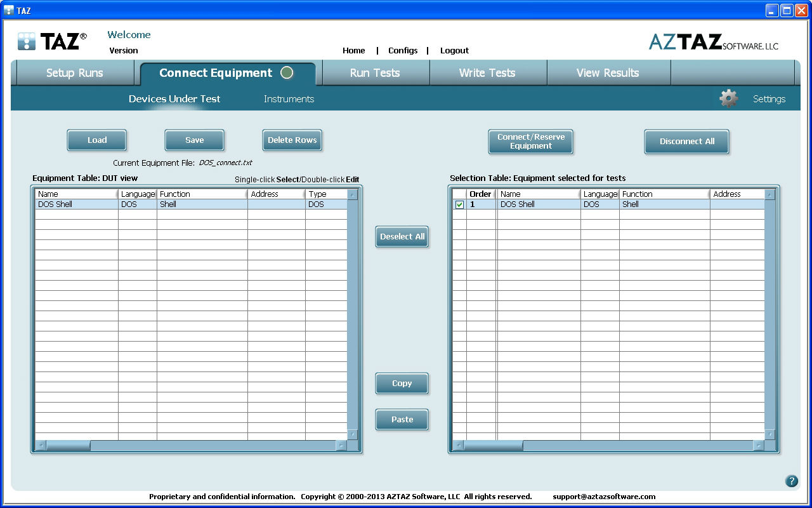Open the Configs link
Image resolution: width=812 pixels, height=508 pixels.
(x=403, y=51)
